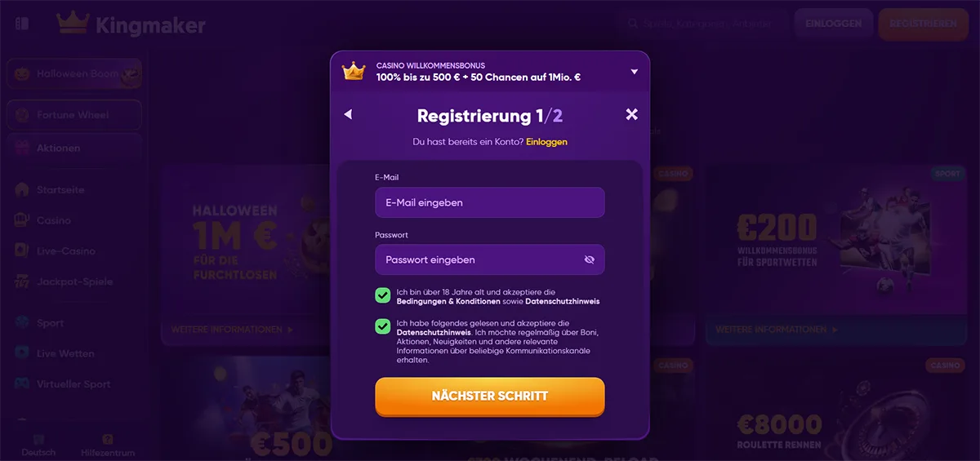Select the Aktionen gift icon

(x=22, y=148)
